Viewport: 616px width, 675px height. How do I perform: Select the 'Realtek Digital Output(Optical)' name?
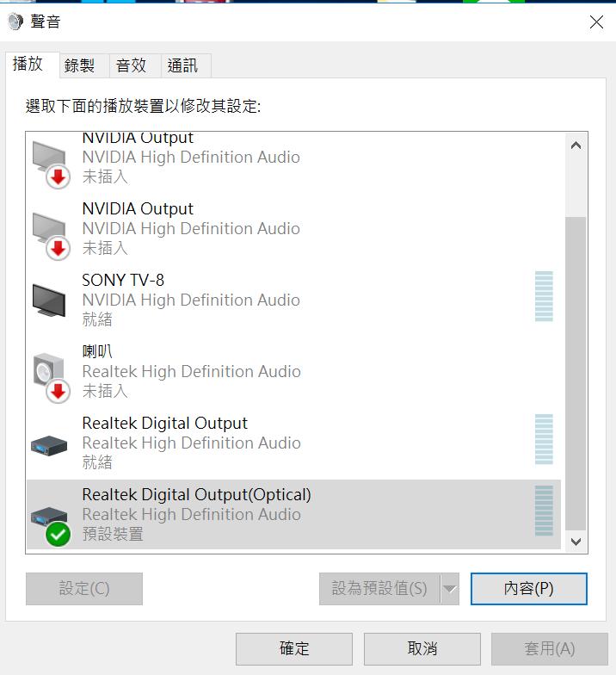[x=196, y=495]
